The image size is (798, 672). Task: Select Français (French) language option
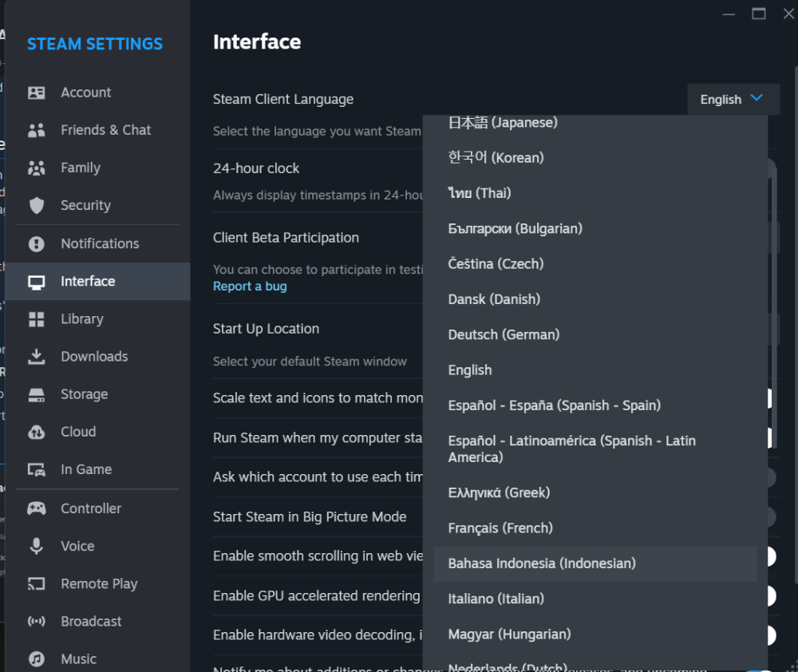(x=500, y=528)
